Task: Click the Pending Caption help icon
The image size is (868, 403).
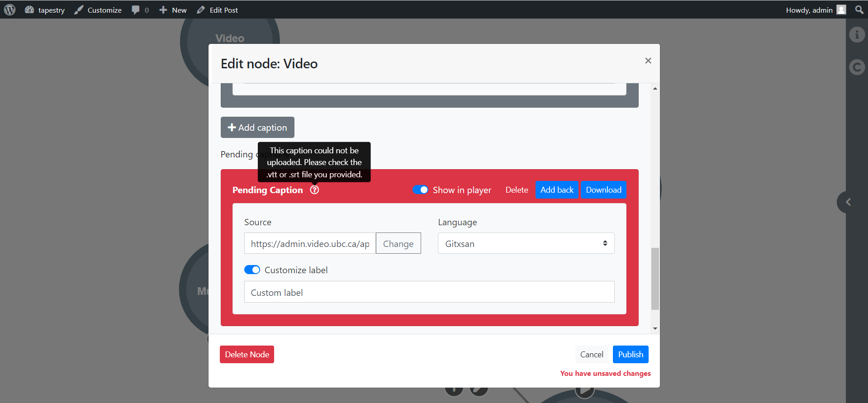Action: (314, 190)
